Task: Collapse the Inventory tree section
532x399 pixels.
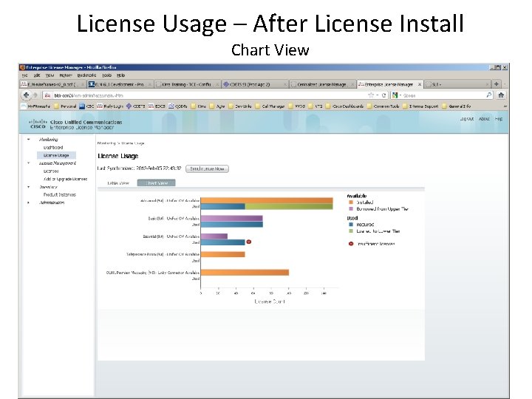Action: point(29,187)
